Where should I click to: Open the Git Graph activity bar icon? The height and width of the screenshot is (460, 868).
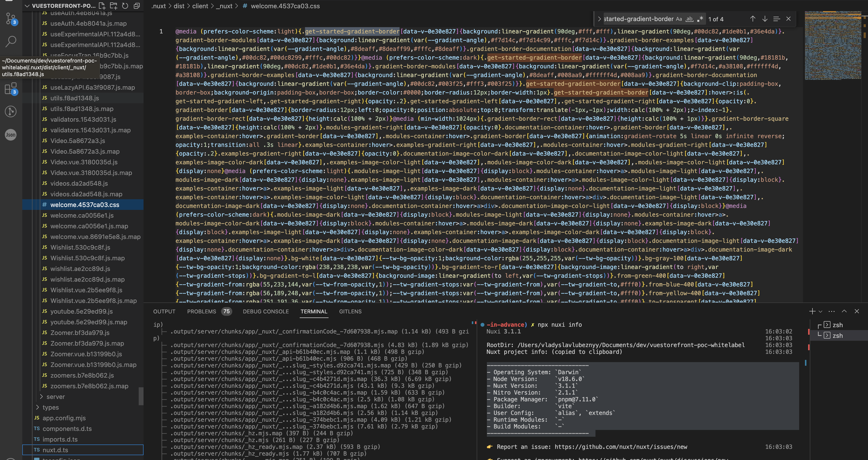tap(11, 111)
